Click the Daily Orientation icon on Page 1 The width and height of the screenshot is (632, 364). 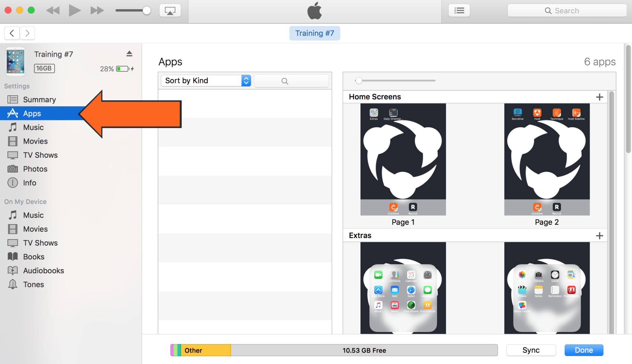click(x=393, y=113)
